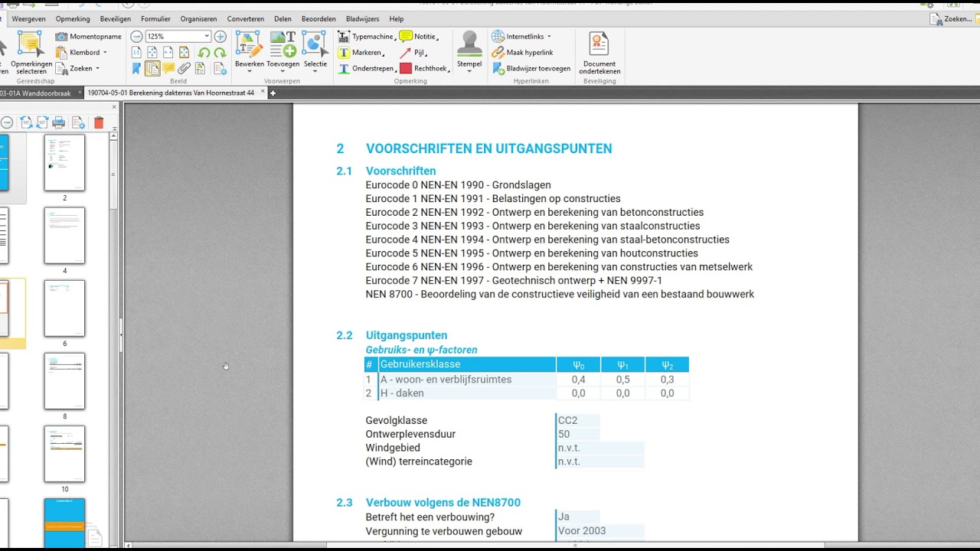Screen dimensions: 980x551
Task: Close the Wanddoorbraak document tab
Action: (79, 93)
